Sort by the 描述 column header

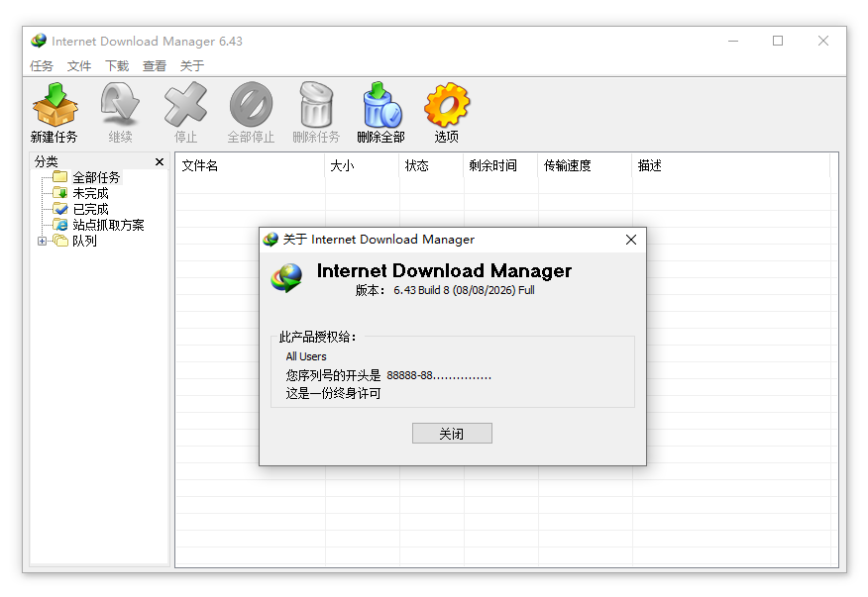click(x=730, y=165)
